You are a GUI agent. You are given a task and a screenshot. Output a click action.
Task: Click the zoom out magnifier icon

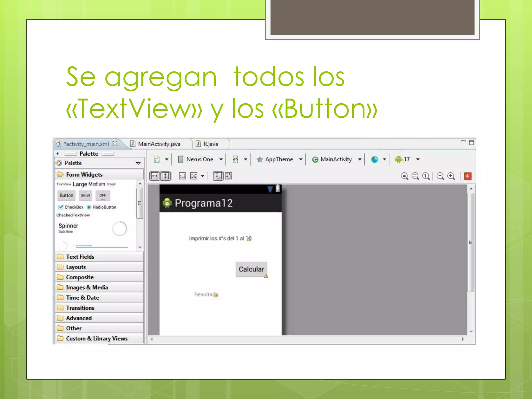[440, 176]
